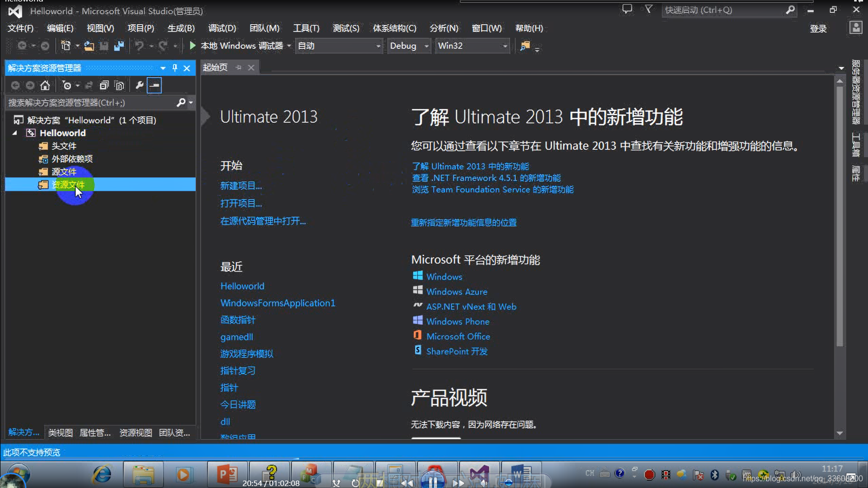Open the Win32 platform dropdown
Screen dimensions: 868x488
pos(472,46)
